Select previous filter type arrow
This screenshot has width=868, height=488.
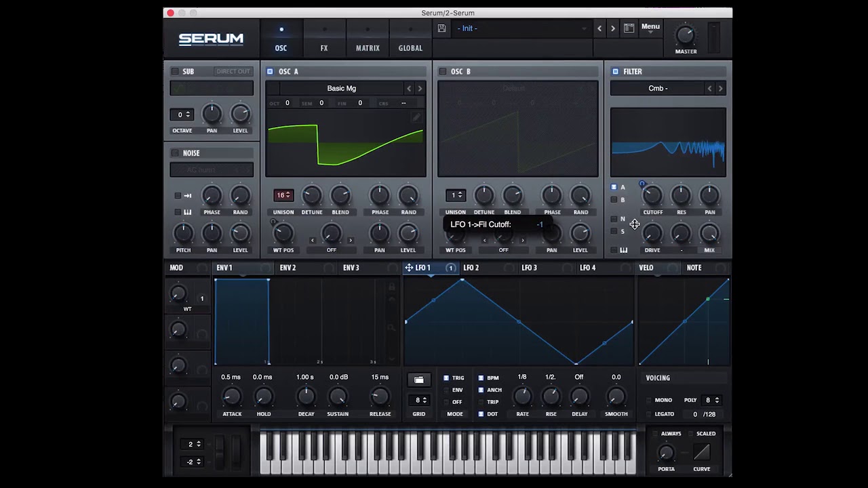click(x=709, y=89)
